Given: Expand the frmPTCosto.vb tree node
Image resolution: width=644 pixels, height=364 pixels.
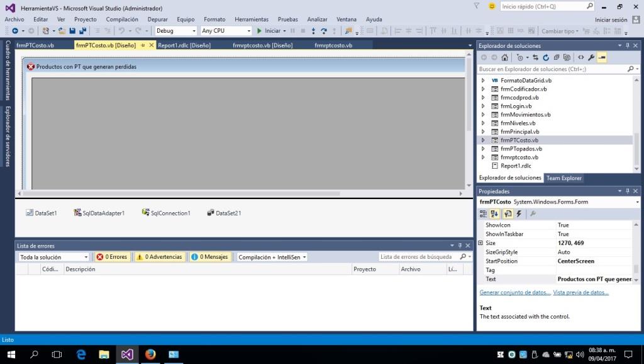Looking at the screenshot, I should [x=483, y=140].
